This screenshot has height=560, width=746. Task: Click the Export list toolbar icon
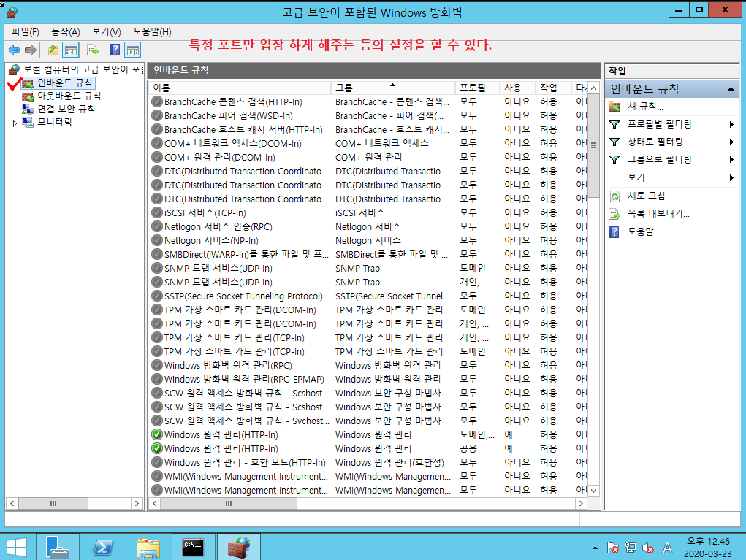point(92,50)
